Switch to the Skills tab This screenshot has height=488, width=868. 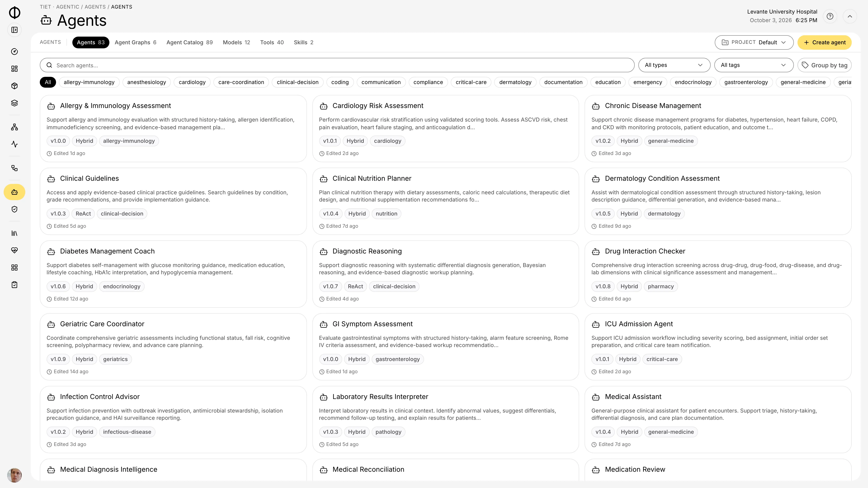[303, 42]
